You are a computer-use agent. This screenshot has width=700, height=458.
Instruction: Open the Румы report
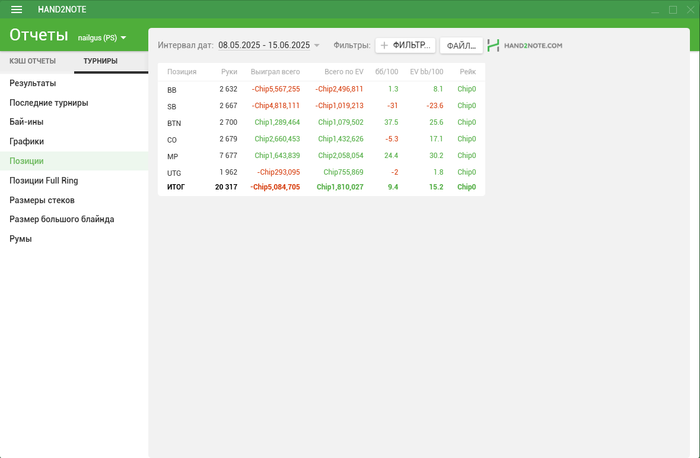(74, 239)
